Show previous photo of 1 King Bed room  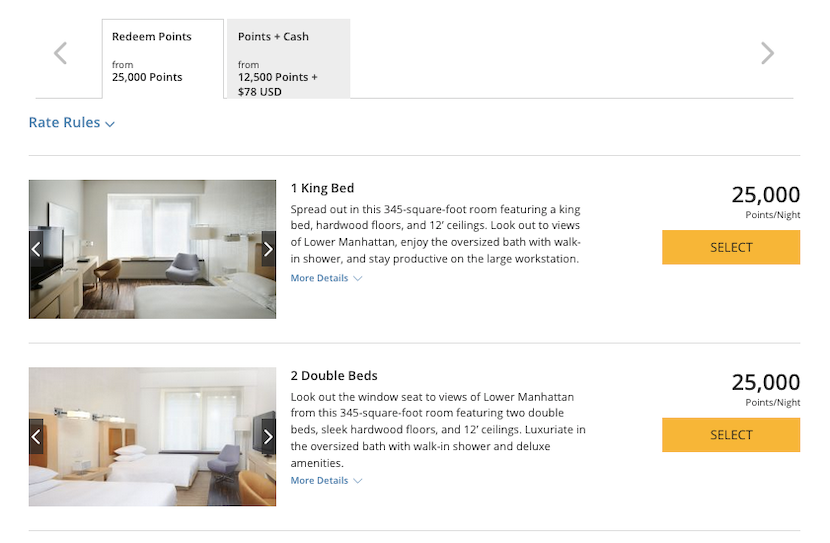(36, 249)
